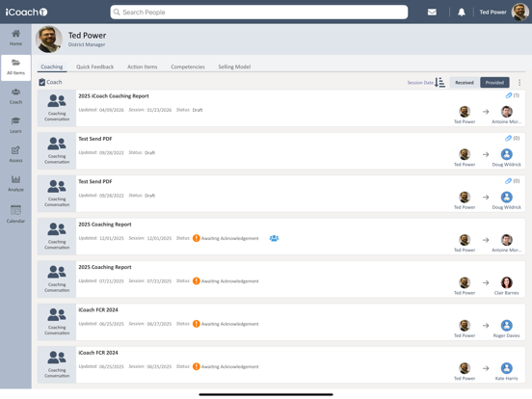Open 2025 iCoach Coaching Report title

tap(114, 96)
